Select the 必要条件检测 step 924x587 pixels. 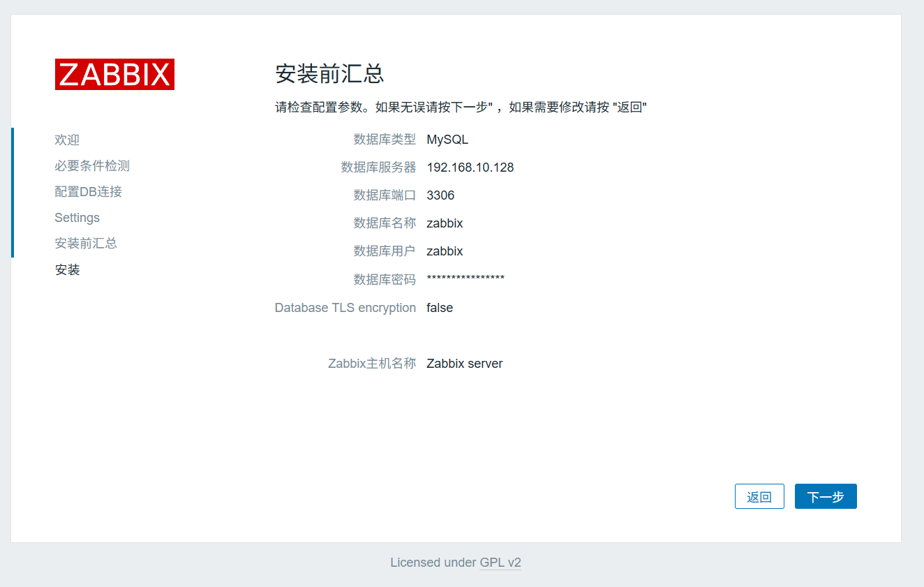(92, 166)
